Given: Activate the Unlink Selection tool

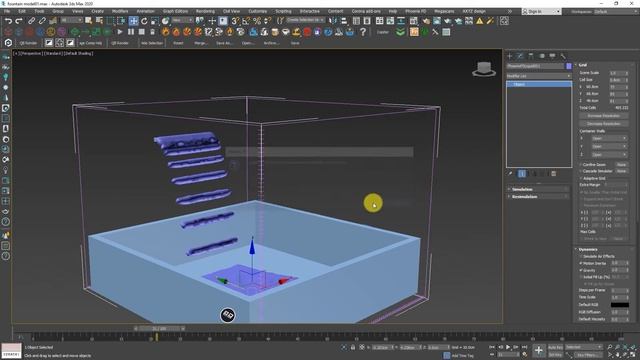Looking at the screenshot, I should tap(42, 21).
